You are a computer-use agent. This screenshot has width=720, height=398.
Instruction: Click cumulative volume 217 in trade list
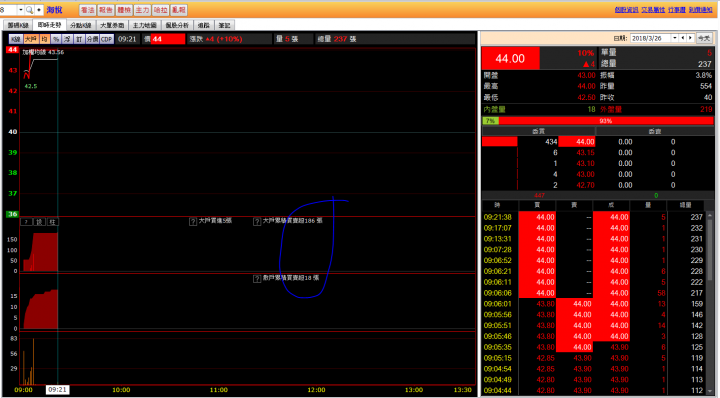tap(697, 293)
